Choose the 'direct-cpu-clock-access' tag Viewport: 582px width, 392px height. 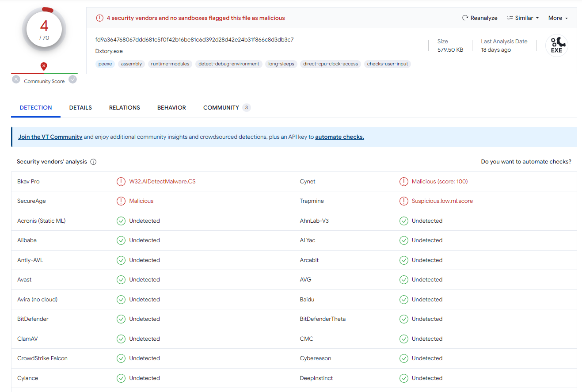(x=331, y=64)
